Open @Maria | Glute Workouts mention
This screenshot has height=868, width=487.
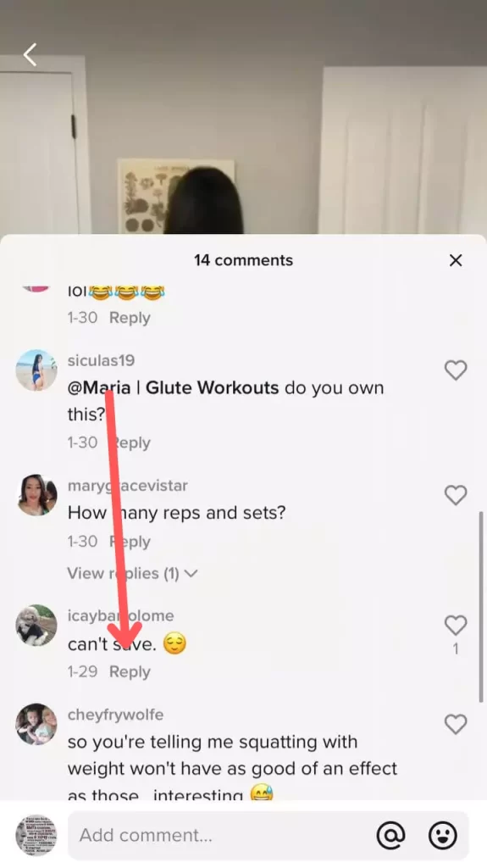click(x=173, y=387)
